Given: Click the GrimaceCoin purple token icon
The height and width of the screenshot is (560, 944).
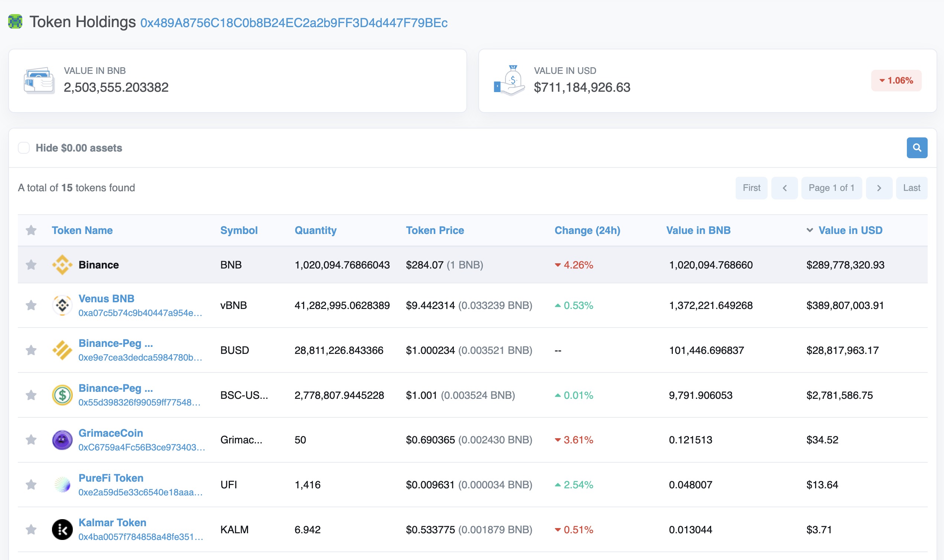Looking at the screenshot, I should pyautogui.click(x=62, y=440).
